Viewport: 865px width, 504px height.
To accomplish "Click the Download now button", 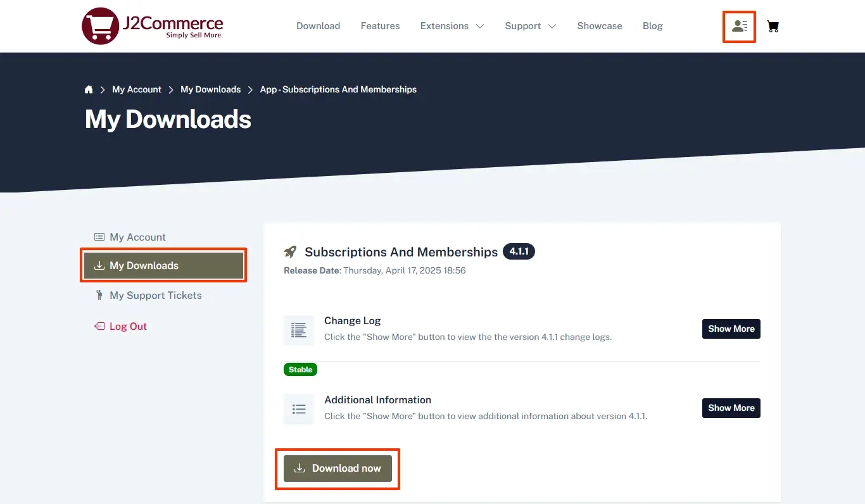I will point(338,469).
